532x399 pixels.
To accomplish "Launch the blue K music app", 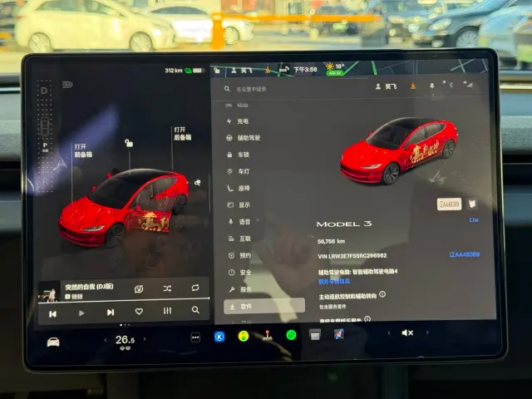I will click(x=219, y=337).
